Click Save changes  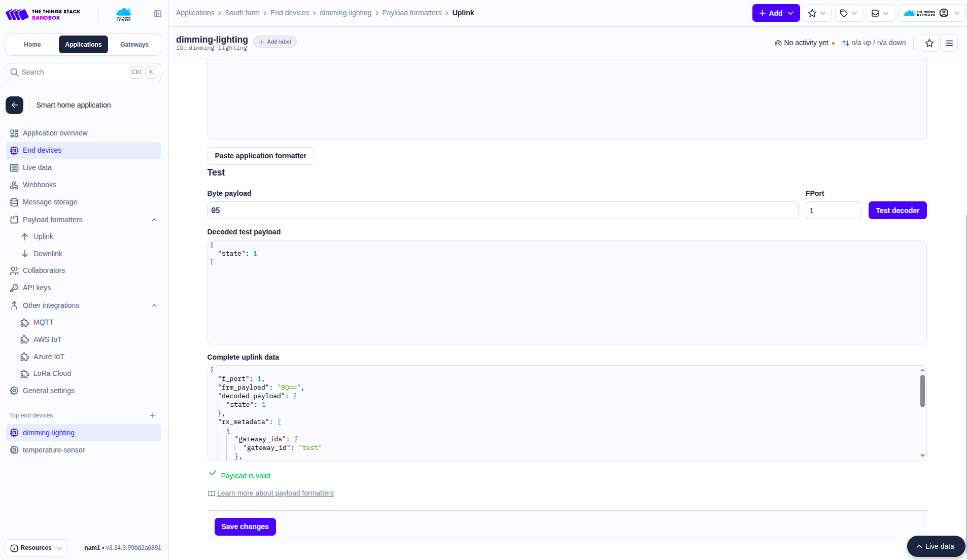(x=245, y=527)
